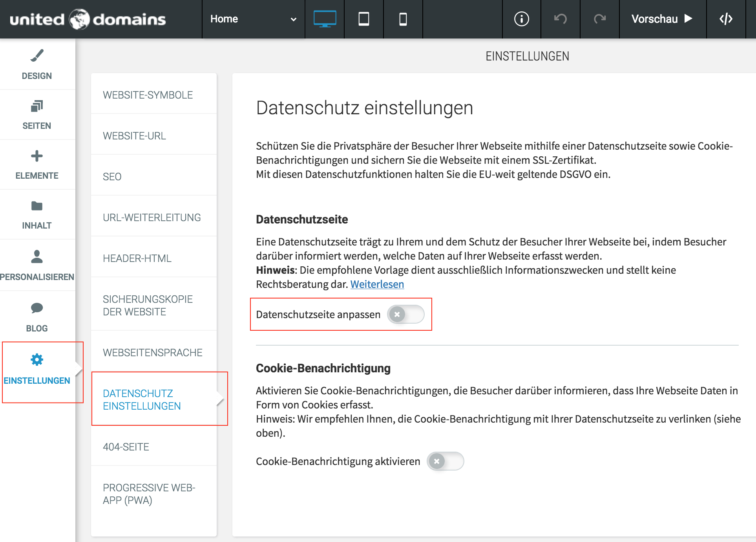
Task: Open the 404-Seite settings entry
Action: coord(126,447)
